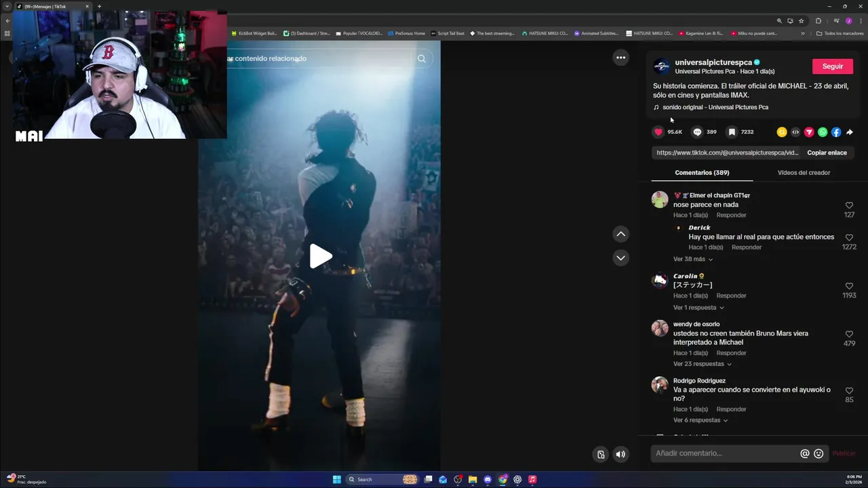The height and width of the screenshot is (488, 868).
Task: Open more share options arrow
Action: [x=850, y=132]
